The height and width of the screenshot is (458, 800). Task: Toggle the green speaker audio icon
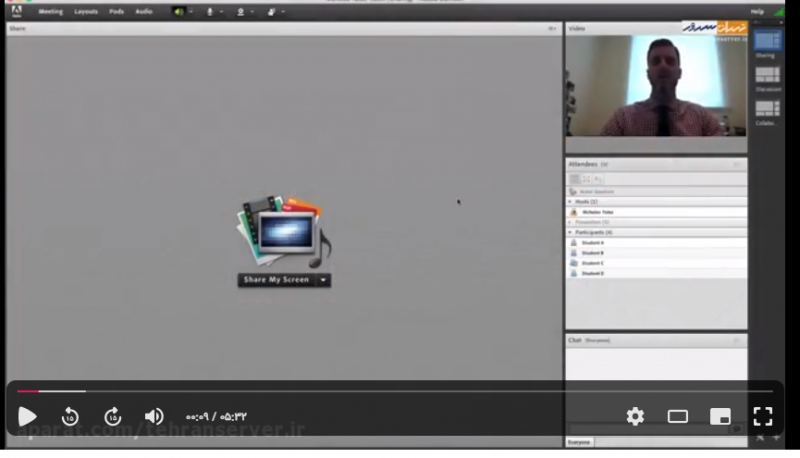(178, 11)
